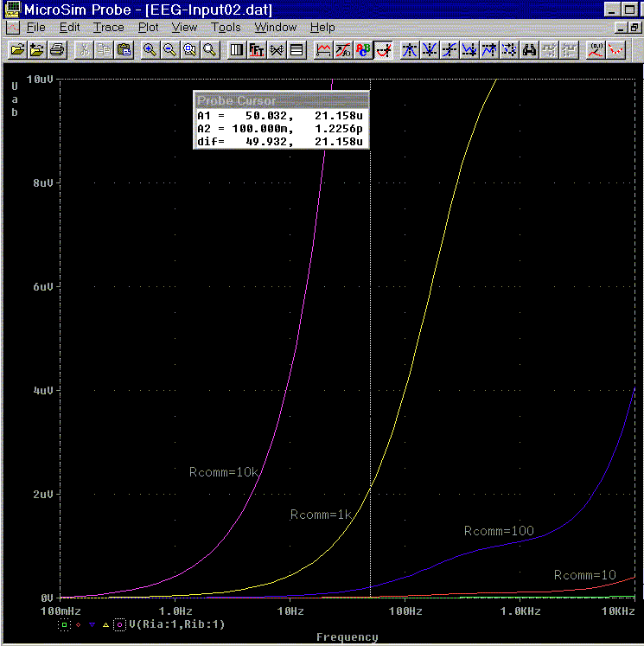
Task: Open the Plot menu
Action: [x=149, y=28]
